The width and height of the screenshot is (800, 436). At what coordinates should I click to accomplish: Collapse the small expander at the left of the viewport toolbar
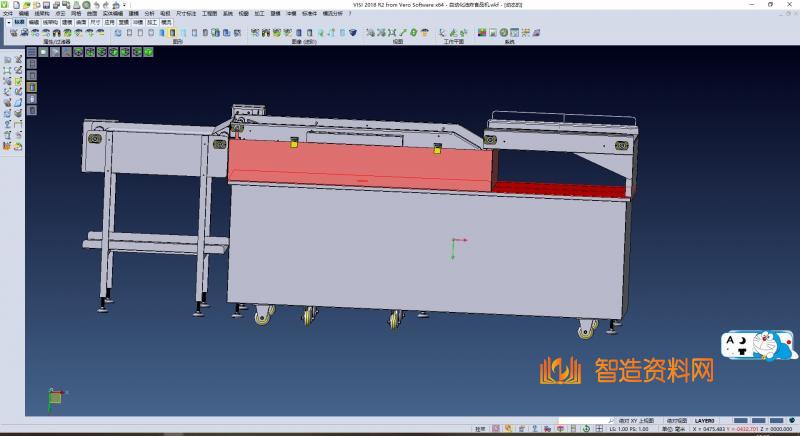click(31, 52)
